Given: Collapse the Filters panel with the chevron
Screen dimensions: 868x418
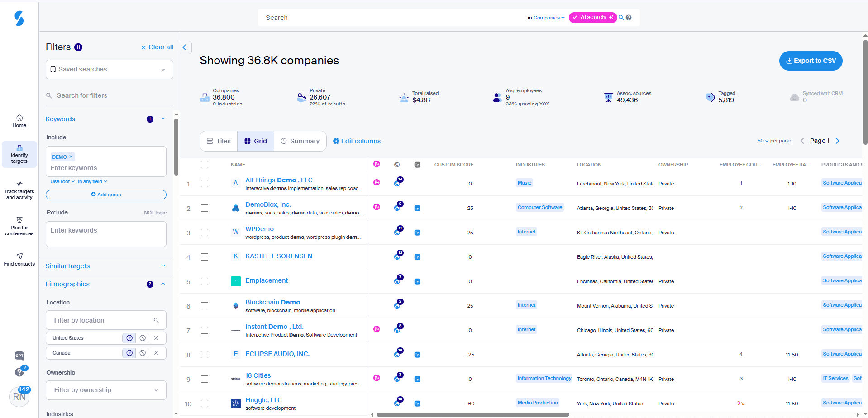Looking at the screenshot, I should (184, 47).
